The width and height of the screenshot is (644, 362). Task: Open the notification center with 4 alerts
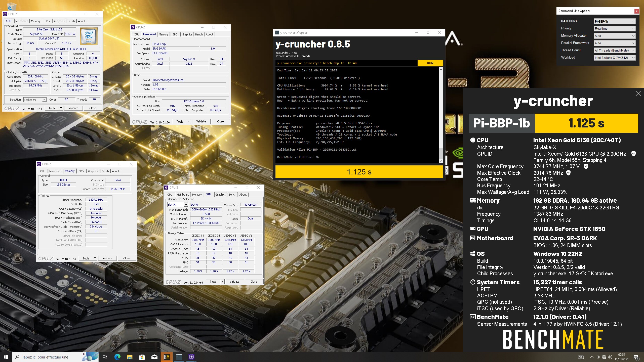636,357
